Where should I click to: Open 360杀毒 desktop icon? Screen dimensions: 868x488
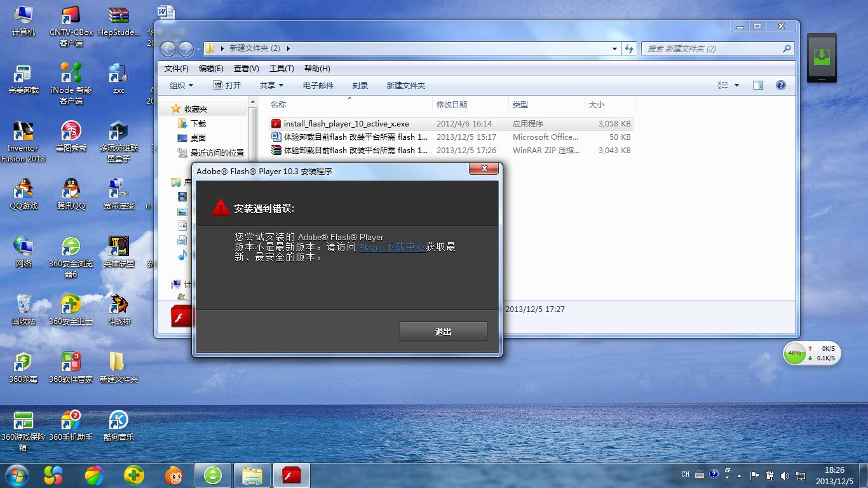click(x=23, y=368)
